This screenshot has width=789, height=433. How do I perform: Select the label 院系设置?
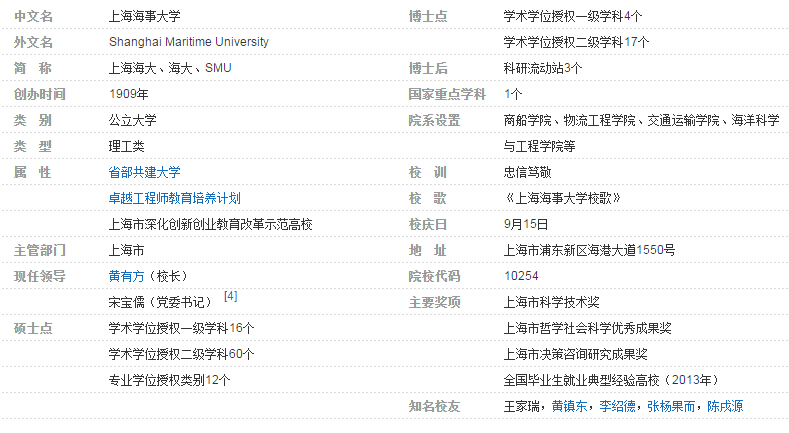(x=434, y=121)
